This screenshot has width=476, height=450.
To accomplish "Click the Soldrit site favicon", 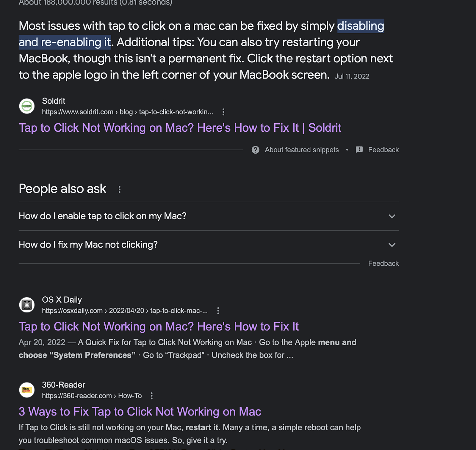I will tap(27, 106).
